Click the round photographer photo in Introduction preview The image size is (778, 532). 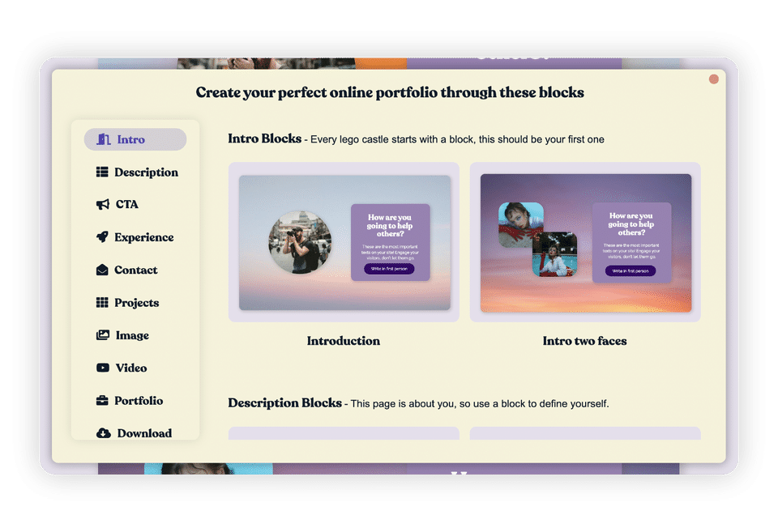coord(300,242)
